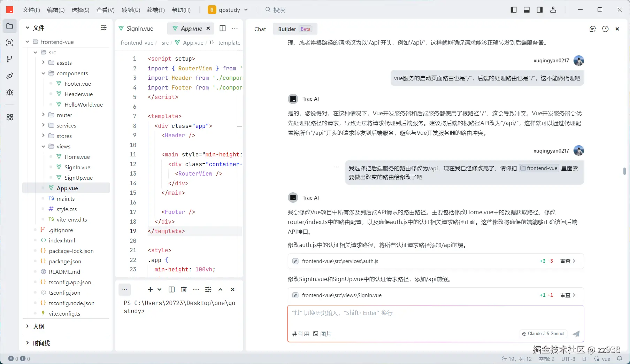
Task: Maximize the terminal panel with up chevron
Action: (221, 289)
